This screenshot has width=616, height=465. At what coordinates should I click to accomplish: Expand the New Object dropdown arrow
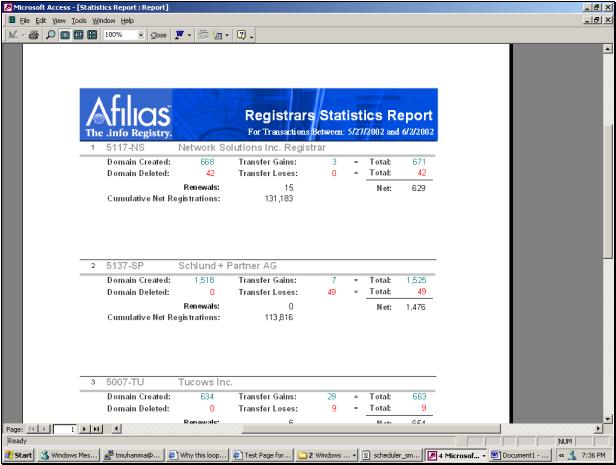click(227, 35)
